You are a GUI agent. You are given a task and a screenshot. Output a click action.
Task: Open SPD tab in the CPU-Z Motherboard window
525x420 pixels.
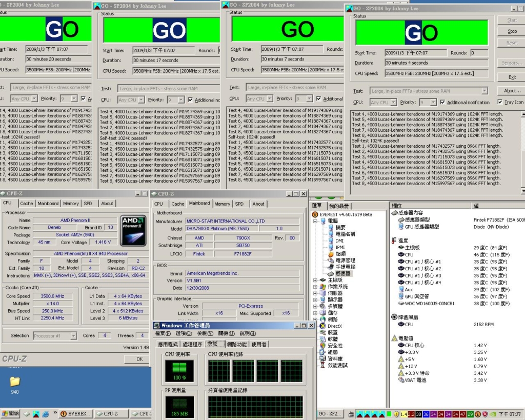pos(239,204)
